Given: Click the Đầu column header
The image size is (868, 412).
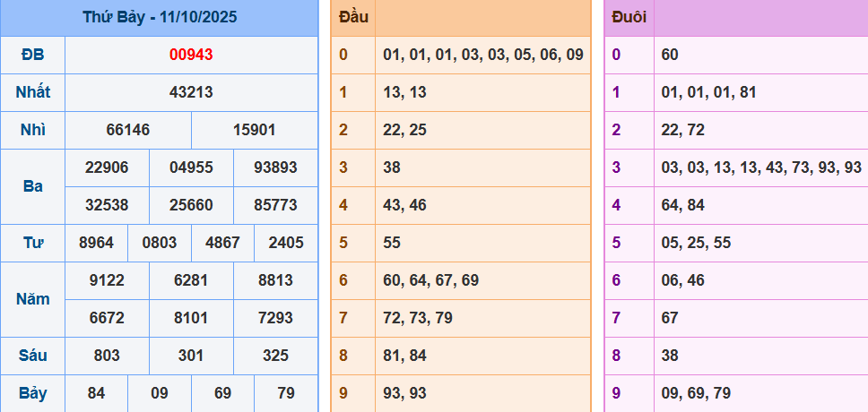Looking at the screenshot, I should coord(352,17).
